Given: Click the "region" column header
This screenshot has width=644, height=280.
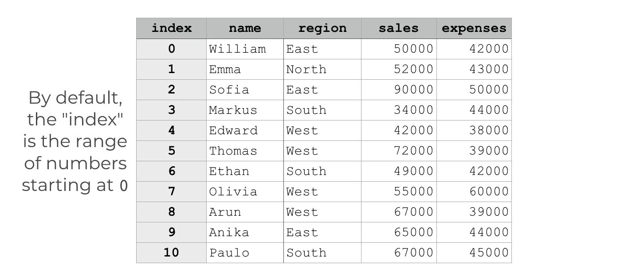Looking at the screenshot, I should coord(322,28).
